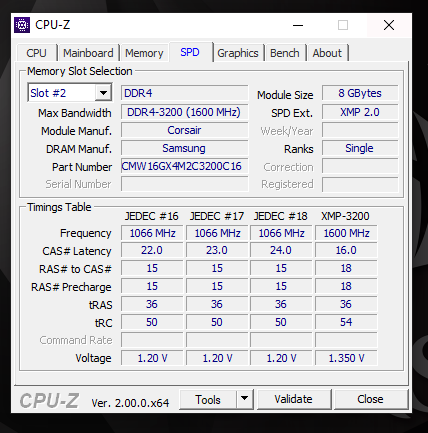Click the JEDEC #18 column header
428x433 pixels.
pyautogui.click(x=281, y=216)
